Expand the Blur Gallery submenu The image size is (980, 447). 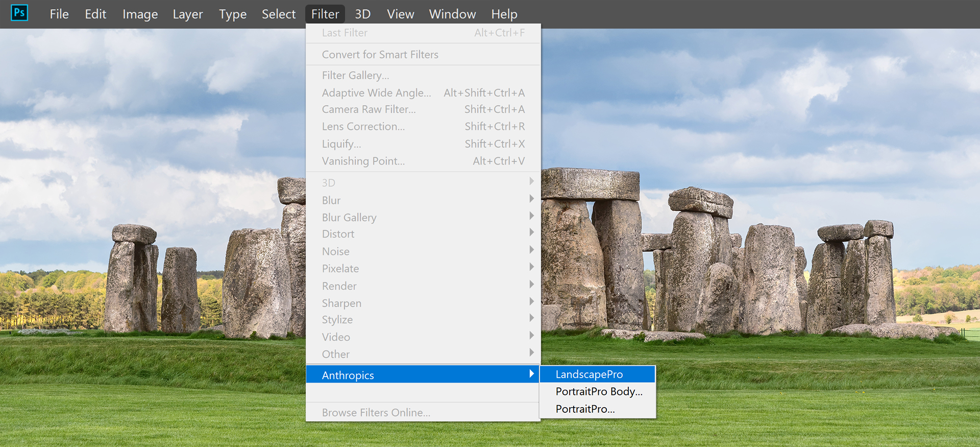(x=349, y=218)
